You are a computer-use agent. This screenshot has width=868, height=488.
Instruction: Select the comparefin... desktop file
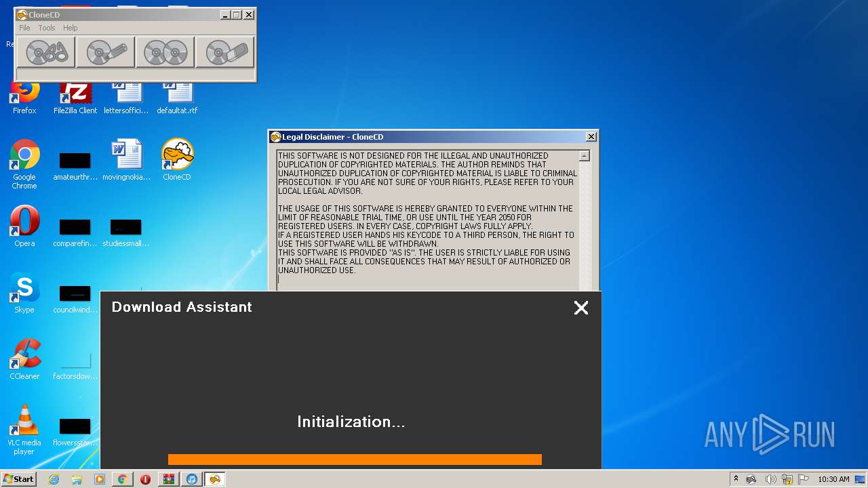[x=75, y=232]
